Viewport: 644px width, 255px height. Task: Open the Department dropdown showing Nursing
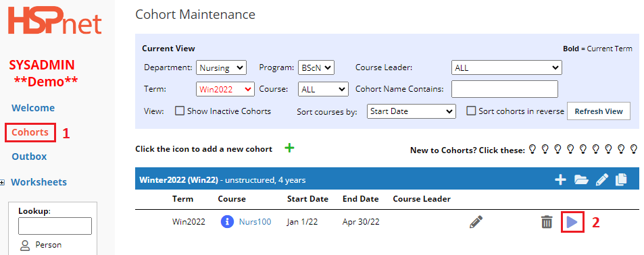(x=221, y=67)
